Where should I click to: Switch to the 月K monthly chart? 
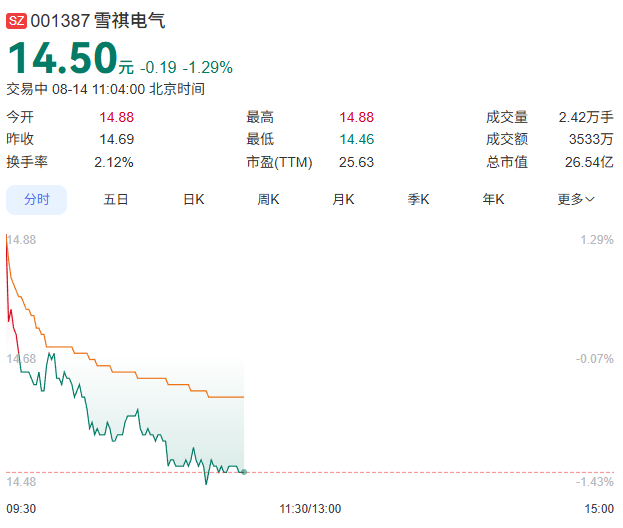click(343, 199)
